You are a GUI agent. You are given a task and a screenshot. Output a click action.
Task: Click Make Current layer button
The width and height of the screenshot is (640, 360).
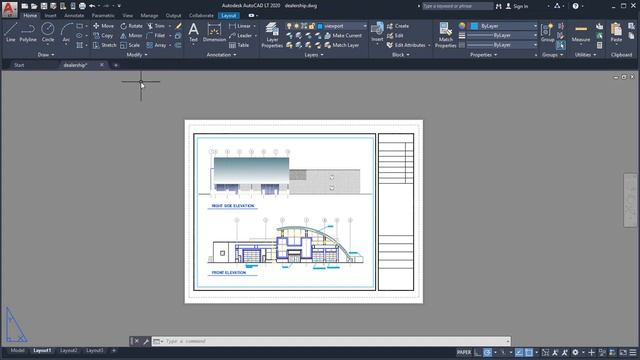[343, 36]
